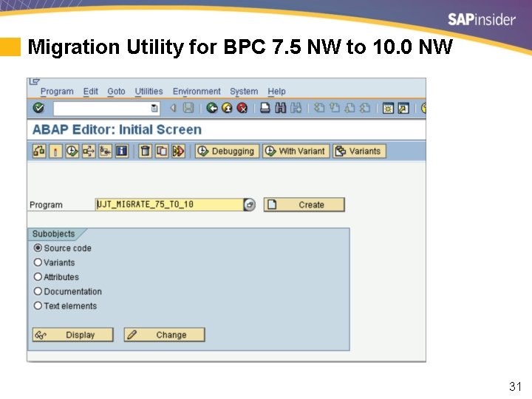Image resolution: width=532 pixels, height=399 pixels.
Task: Click the Find binoculars icon
Action: coord(280,108)
